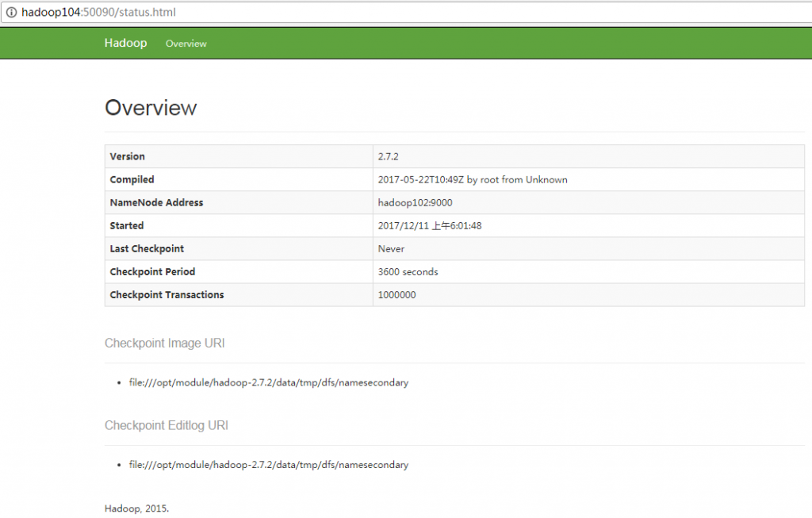Image resolution: width=812 pixels, height=518 pixels.
Task: Select version value 2.7.2
Action: (x=388, y=156)
